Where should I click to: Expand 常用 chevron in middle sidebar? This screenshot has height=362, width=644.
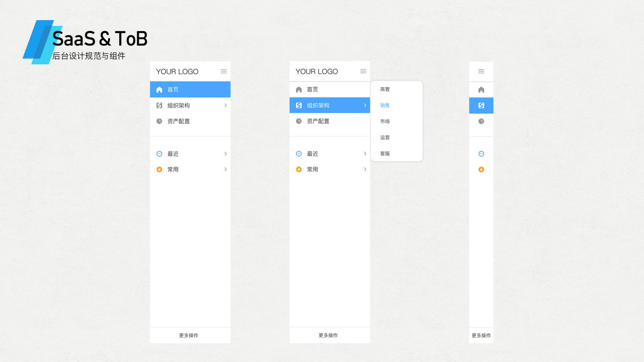pos(365,169)
